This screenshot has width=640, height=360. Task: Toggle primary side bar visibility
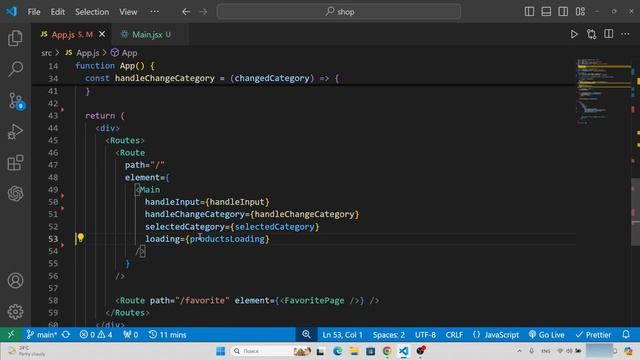click(x=529, y=11)
